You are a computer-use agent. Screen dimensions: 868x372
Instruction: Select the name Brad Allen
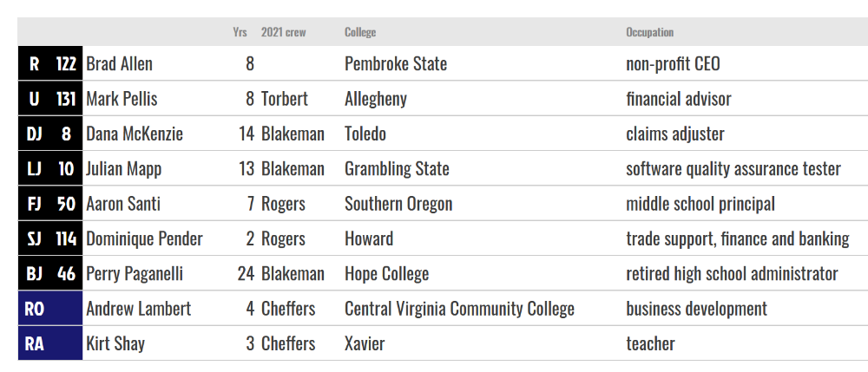coord(119,63)
